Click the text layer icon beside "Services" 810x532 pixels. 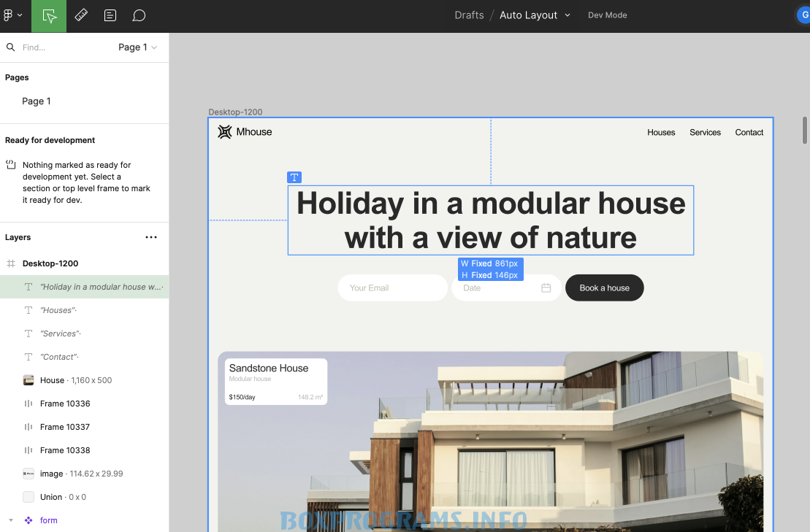click(x=28, y=334)
